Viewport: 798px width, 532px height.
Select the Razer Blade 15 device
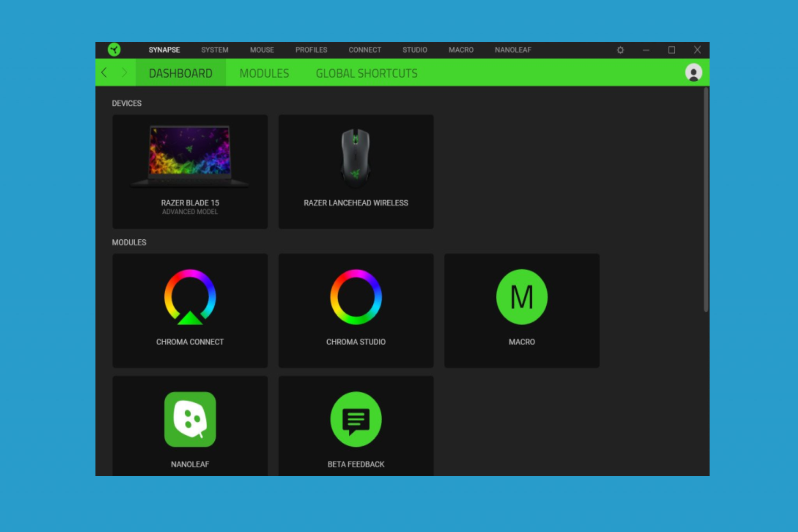[190, 171]
